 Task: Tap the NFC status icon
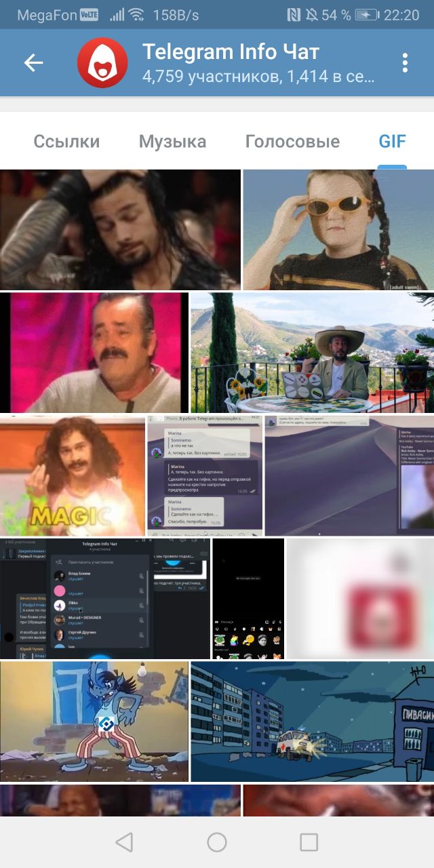294,15
